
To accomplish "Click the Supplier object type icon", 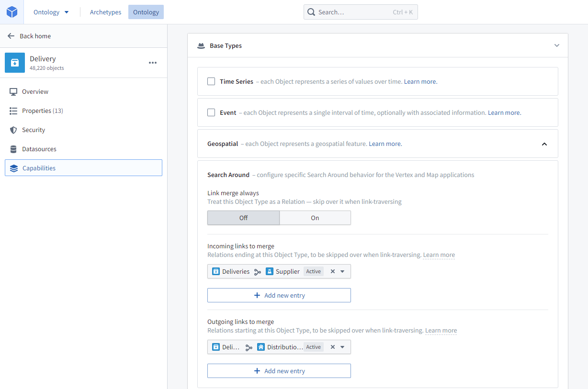I will point(270,271).
